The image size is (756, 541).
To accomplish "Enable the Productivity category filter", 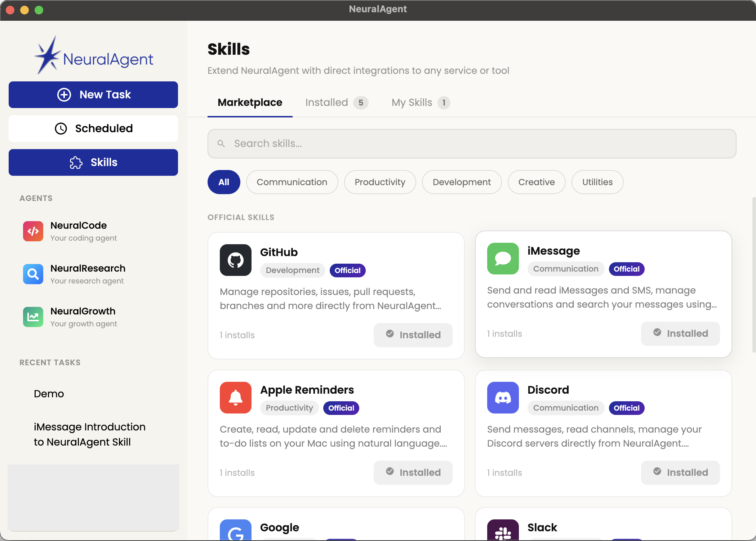I will click(x=380, y=182).
